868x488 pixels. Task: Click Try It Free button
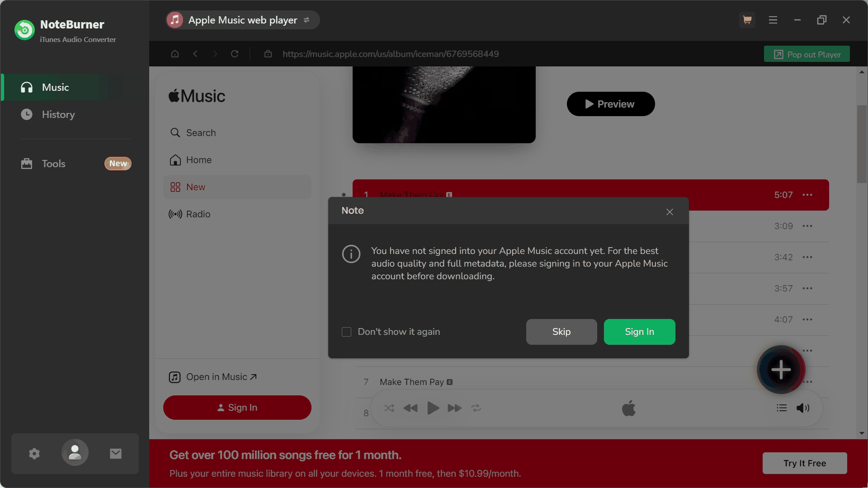pyautogui.click(x=805, y=463)
